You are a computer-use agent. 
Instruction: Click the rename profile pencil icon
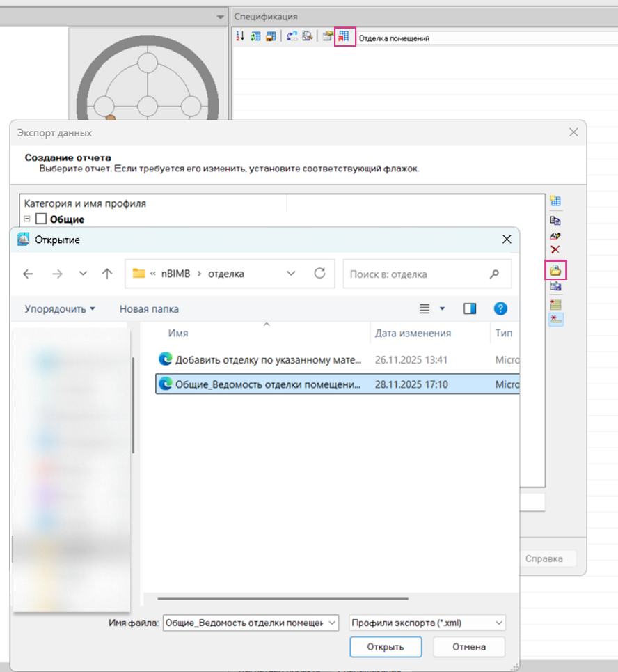(x=555, y=235)
